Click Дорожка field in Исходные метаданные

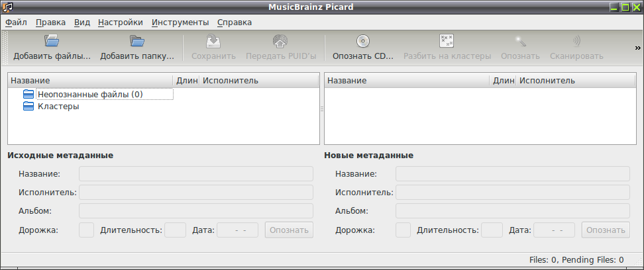(86, 230)
